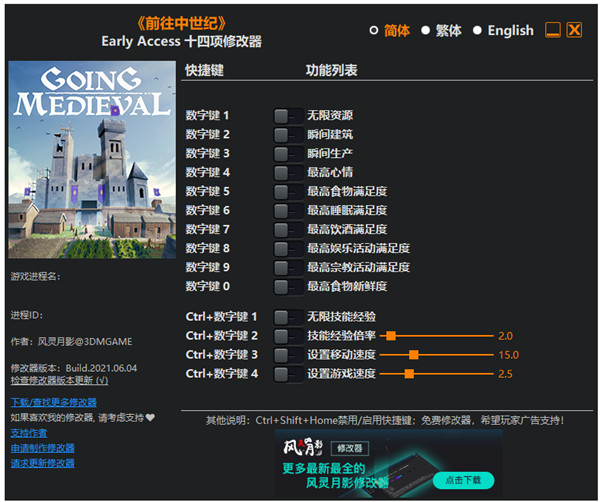Toggle 最高睡眠满足度 switch
This screenshot has height=502, width=600.
click(x=287, y=211)
